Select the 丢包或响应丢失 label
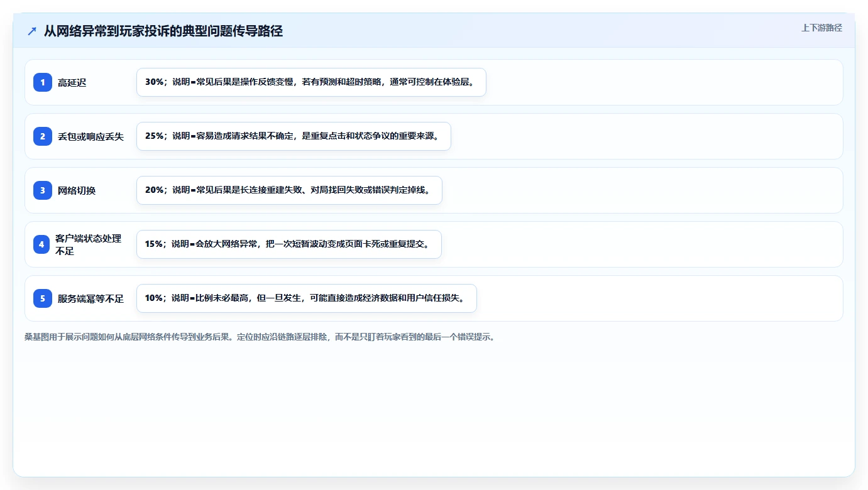868x490 pixels. [91, 136]
